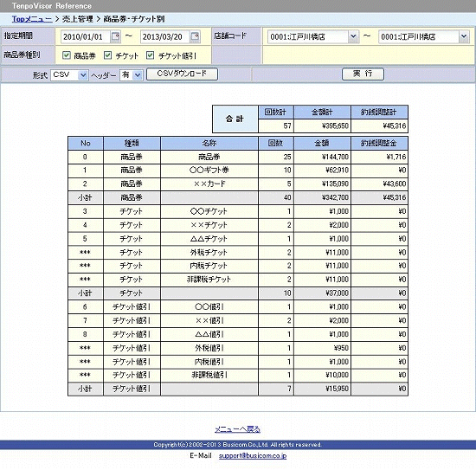Click the 合計 summary label
This screenshot has width=476, height=470.
tap(235, 119)
